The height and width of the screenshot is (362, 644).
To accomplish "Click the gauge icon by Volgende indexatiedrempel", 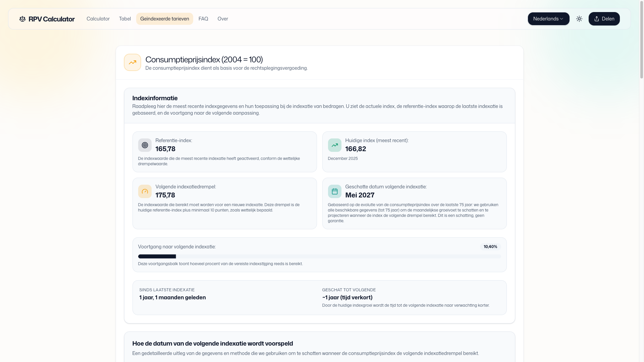I will pyautogui.click(x=145, y=191).
